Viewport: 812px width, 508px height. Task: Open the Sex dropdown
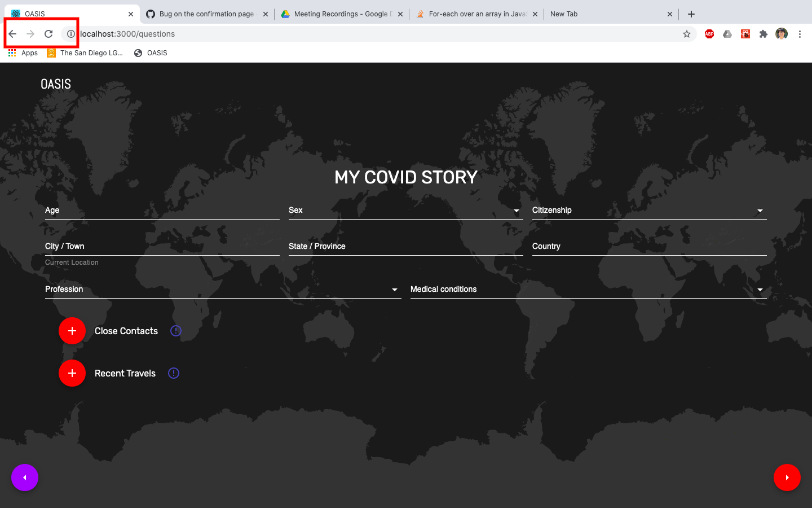click(x=515, y=211)
